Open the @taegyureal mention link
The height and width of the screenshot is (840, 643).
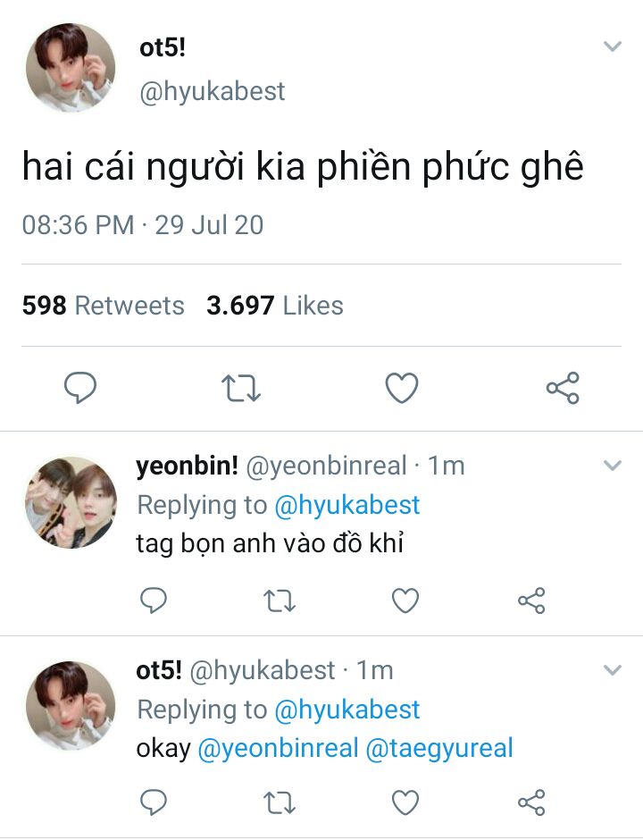pyautogui.click(x=439, y=748)
